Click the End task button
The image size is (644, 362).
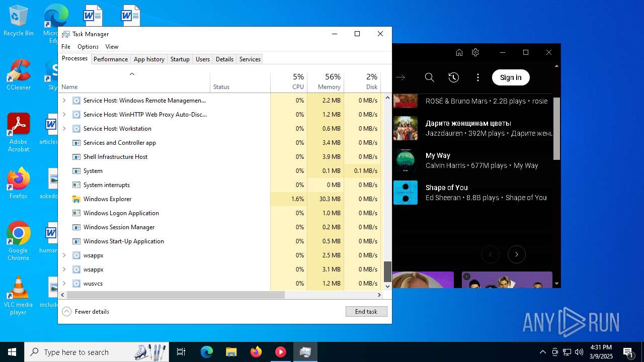pyautogui.click(x=366, y=312)
